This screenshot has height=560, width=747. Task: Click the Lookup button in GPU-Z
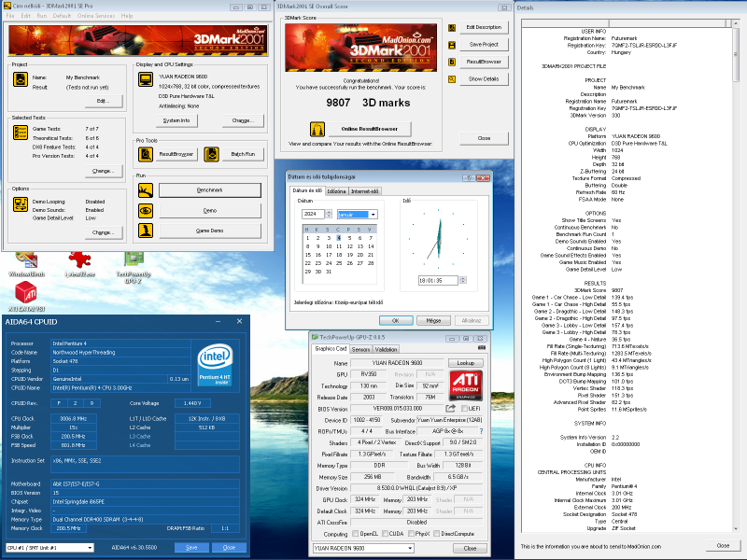(465, 363)
